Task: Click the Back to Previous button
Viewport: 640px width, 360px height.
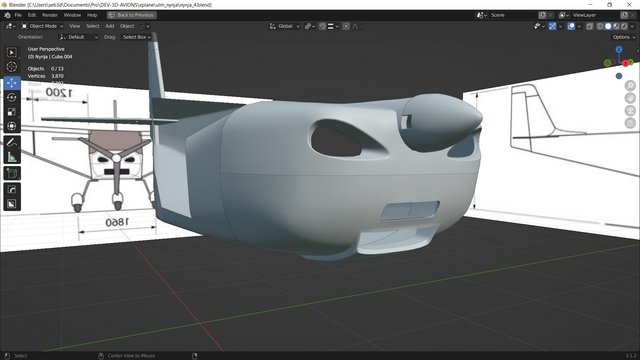Action: [x=132, y=15]
